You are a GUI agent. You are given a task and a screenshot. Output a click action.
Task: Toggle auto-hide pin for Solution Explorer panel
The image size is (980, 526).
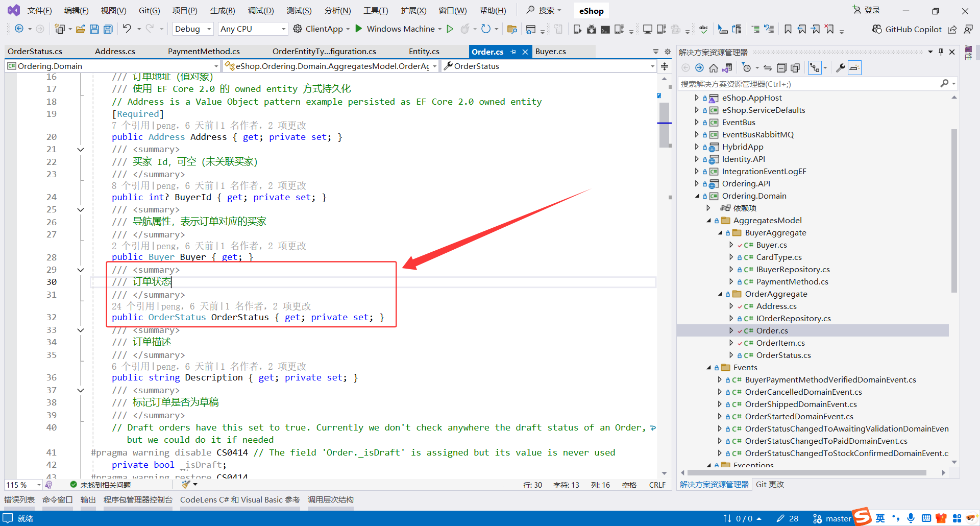tap(941, 52)
